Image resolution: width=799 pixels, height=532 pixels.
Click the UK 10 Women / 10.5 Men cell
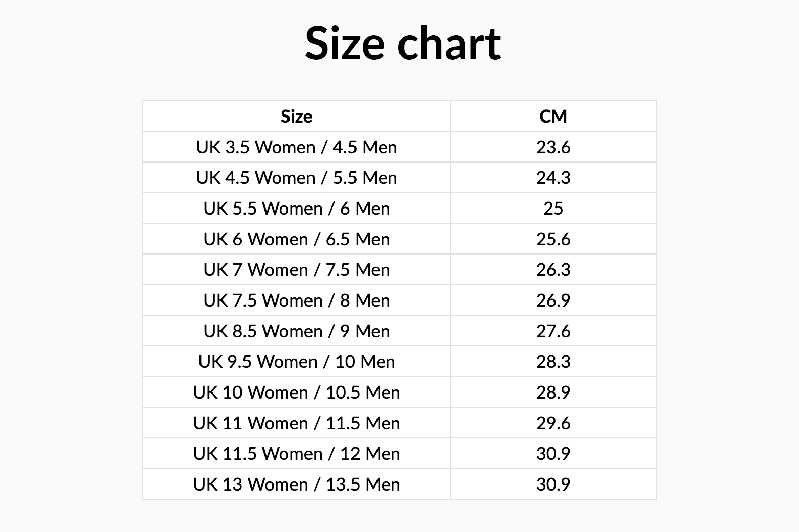point(296,392)
